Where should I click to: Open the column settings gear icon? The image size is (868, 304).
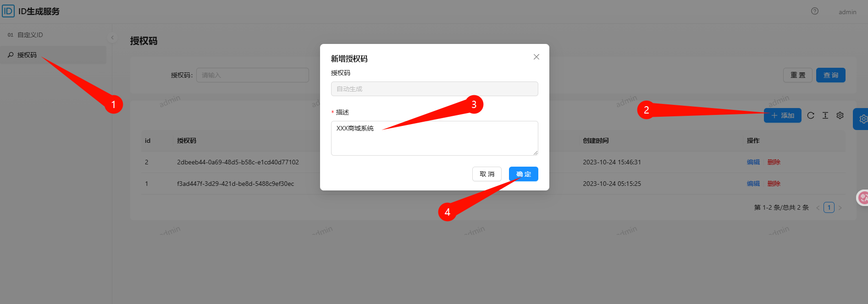tap(840, 115)
